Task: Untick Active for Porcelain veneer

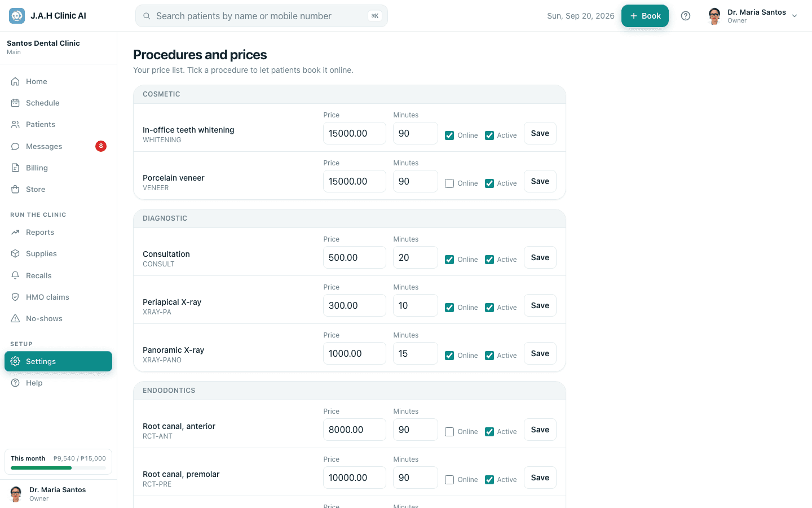Action: [489, 183]
